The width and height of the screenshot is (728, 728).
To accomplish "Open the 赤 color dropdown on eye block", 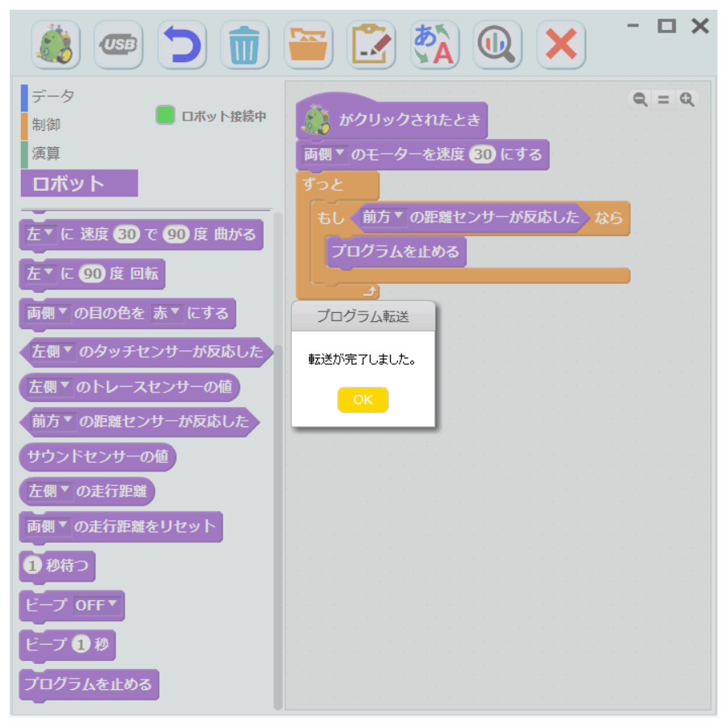I will [x=166, y=313].
